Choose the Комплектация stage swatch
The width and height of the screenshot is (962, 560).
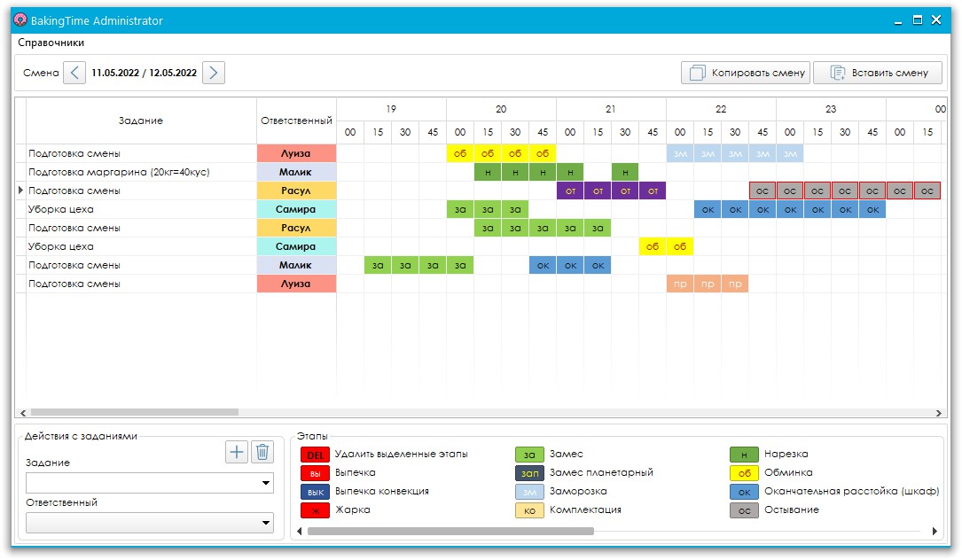pyautogui.click(x=529, y=510)
